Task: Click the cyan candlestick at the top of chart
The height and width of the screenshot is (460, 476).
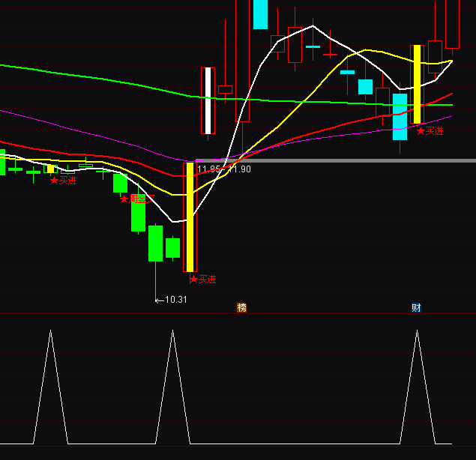Action: tap(260, 13)
